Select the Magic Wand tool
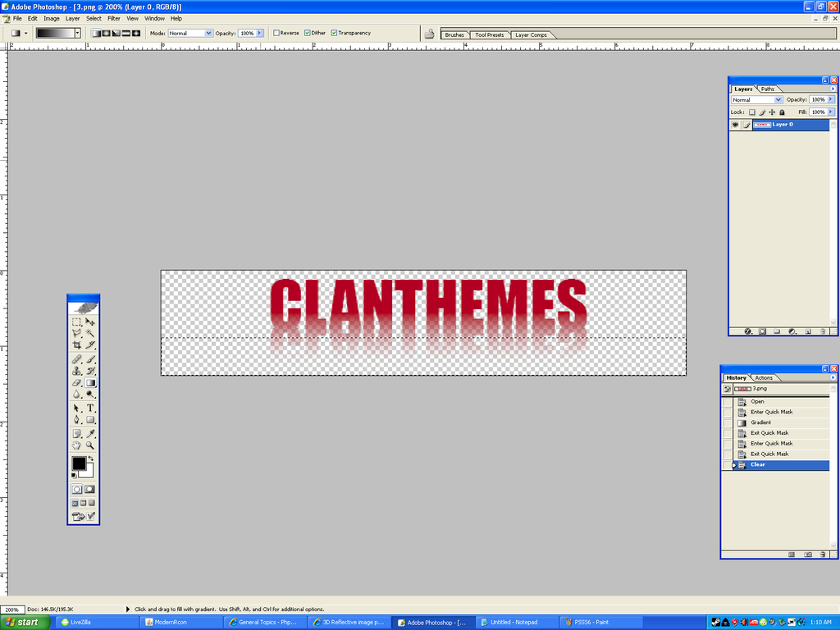This screenshot has width=840, height=630. (x=90, y=333)
